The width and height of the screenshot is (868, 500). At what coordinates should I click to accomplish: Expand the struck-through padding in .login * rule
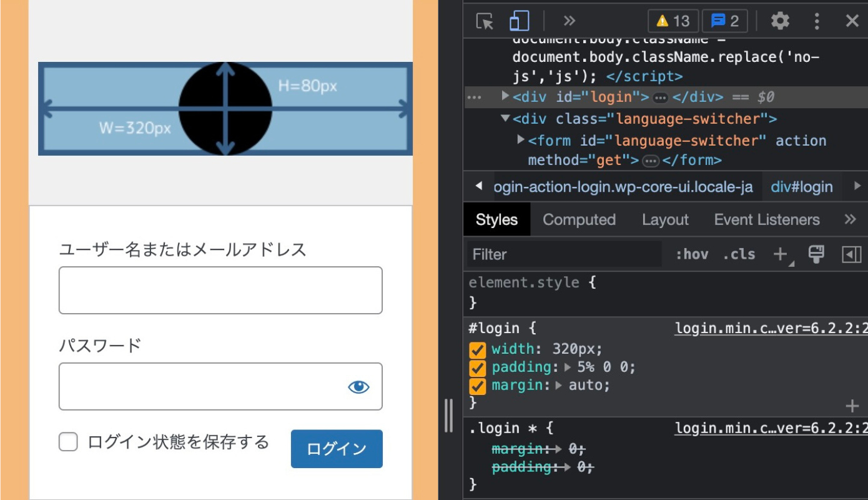[568, 467]
